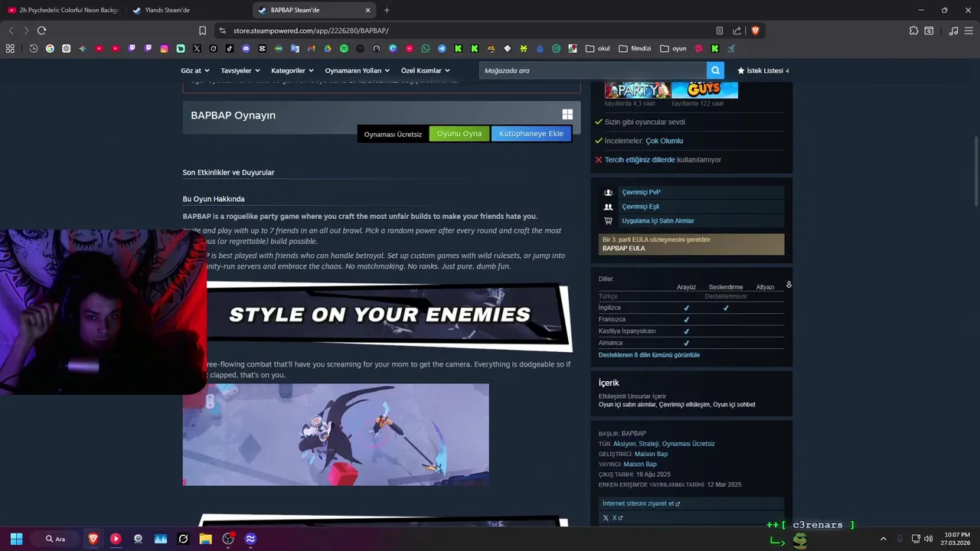The width and height of the screenshot is (980, 551).
Task: Click the green Oyunu Oyna button
Action: (459, 133)
